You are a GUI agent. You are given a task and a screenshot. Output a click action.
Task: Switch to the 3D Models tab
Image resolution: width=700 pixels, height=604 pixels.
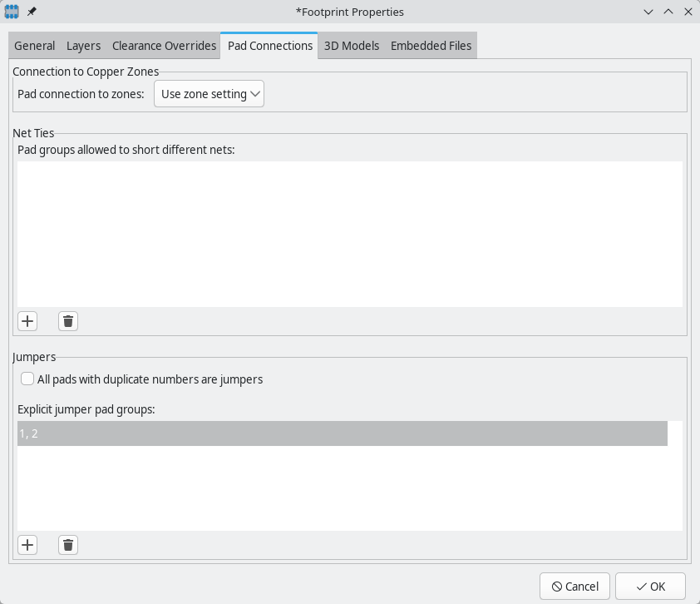pos(351,46)
